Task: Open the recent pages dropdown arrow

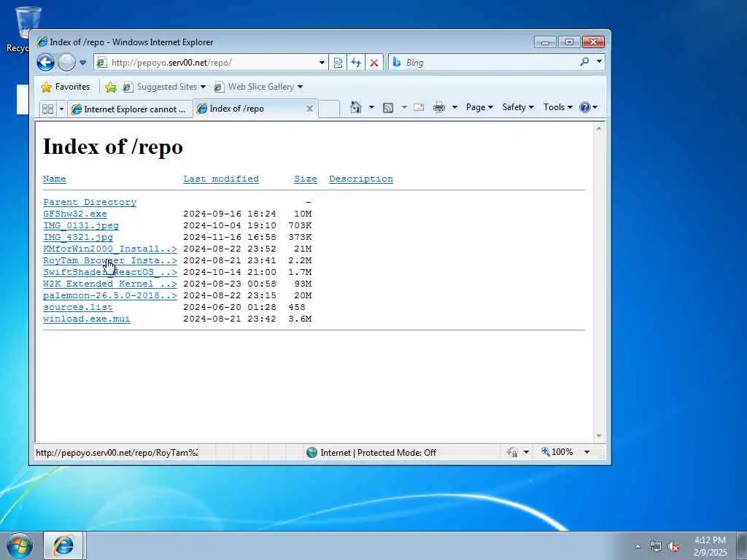Action: click(x=83, y=63)
